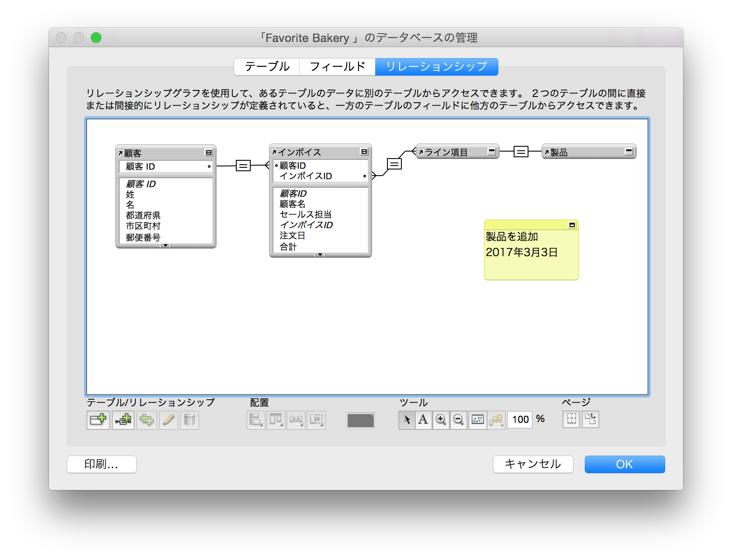Select the 合計 field in インボイス table

point(288,247)
